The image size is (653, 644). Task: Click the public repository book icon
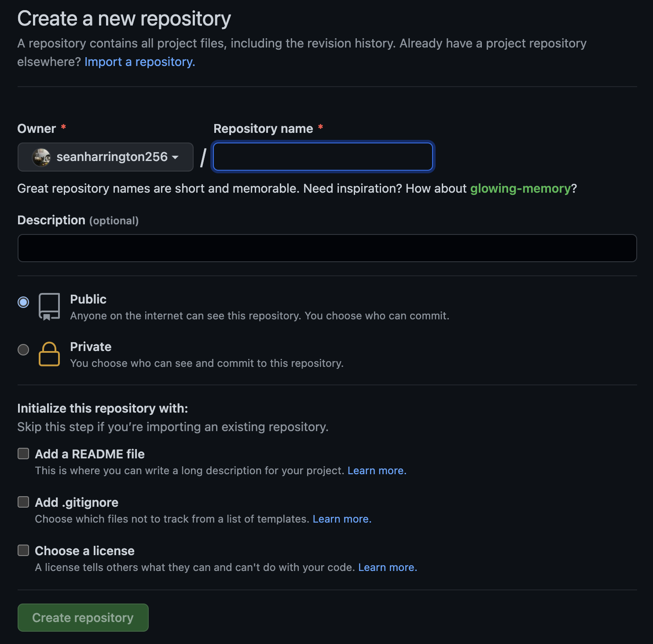coord(49,307)
